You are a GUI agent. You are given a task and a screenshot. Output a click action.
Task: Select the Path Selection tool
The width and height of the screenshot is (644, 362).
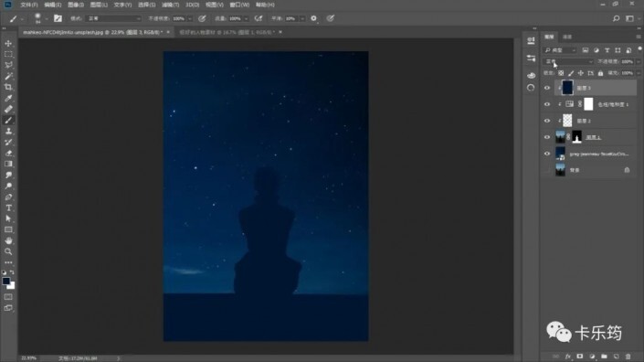(8, 219)
